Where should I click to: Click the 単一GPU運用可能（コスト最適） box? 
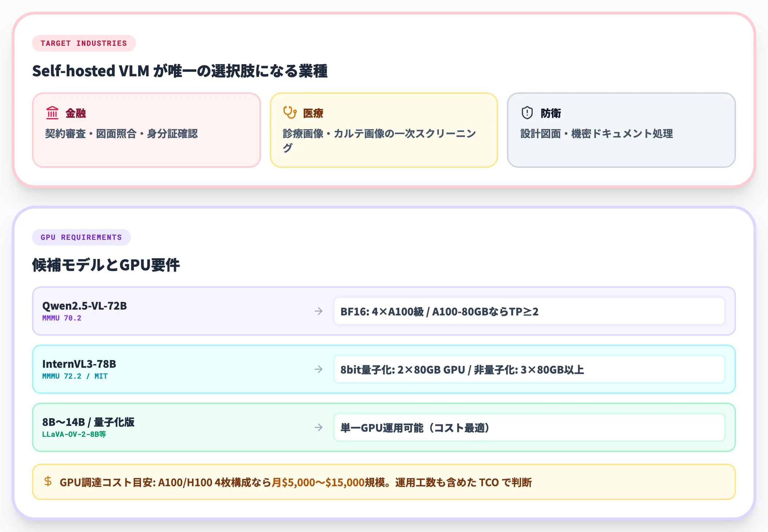529,428
